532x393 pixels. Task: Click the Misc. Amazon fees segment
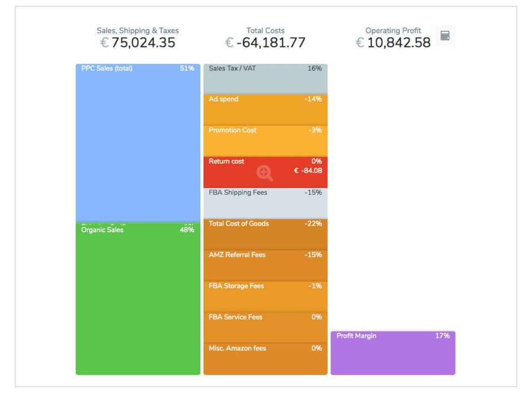point(265,359)
